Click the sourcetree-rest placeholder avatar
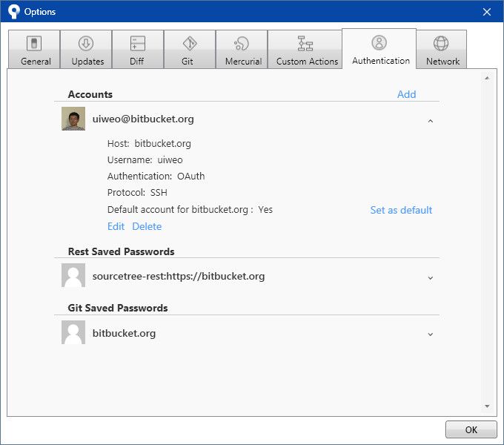The image size is (504, 445). pyautogui.click(x=73, y=275)
